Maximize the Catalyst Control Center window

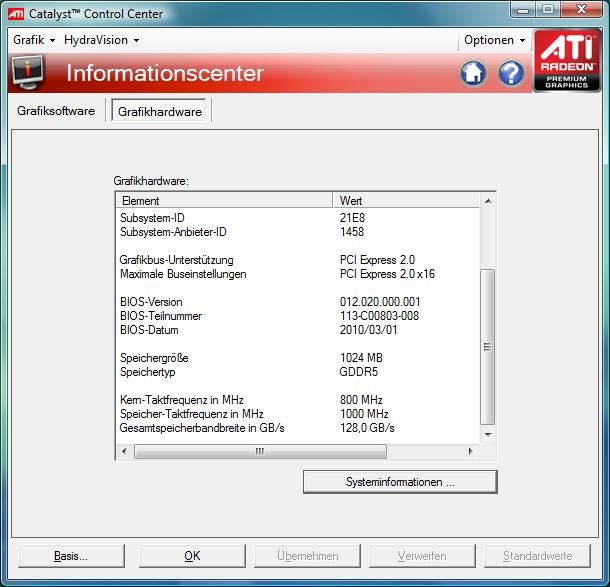pyautogui.click(x=548, y=9)
